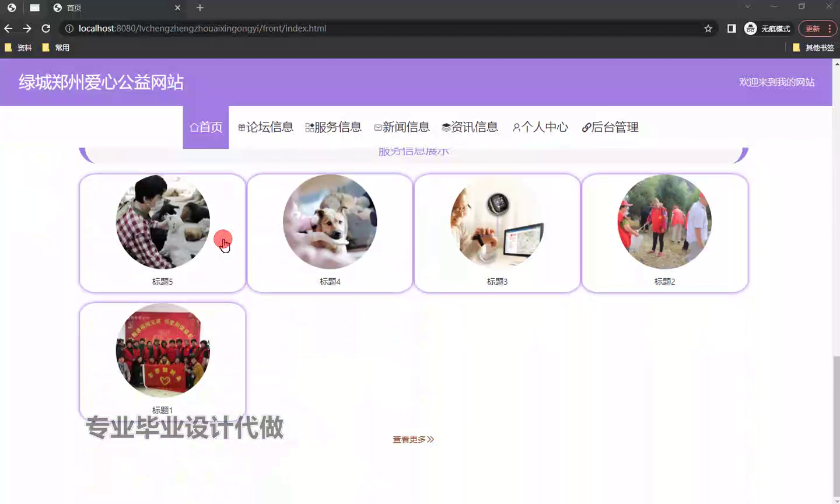Go back to the previous page
This screenshot has height=504, width=840.
click(x=8, y=29)
